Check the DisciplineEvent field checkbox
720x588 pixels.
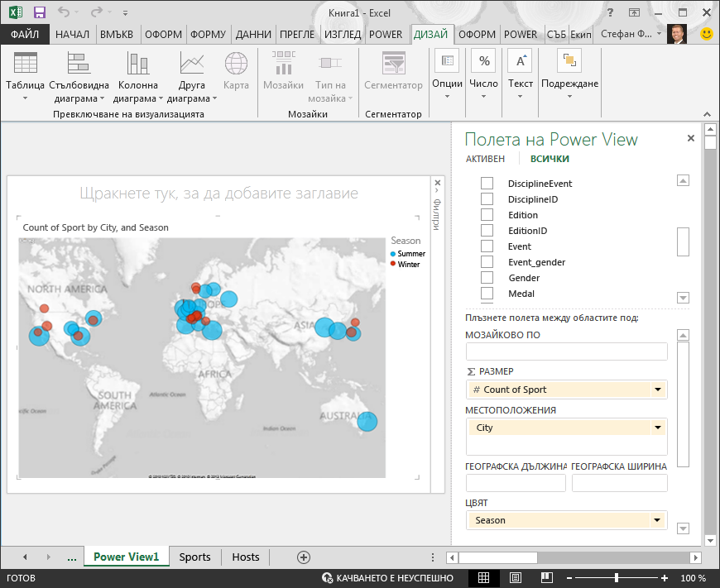pos(487,183)
